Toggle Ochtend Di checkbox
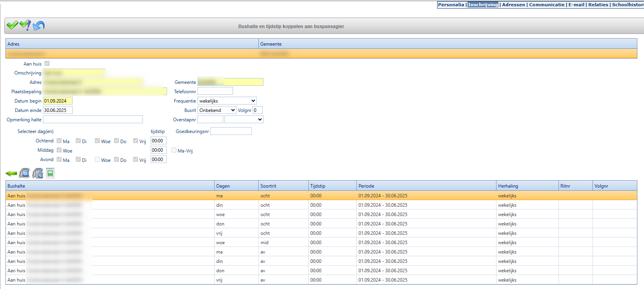The width and height of the screenshot is (644, 289). (x=78, y=141)
